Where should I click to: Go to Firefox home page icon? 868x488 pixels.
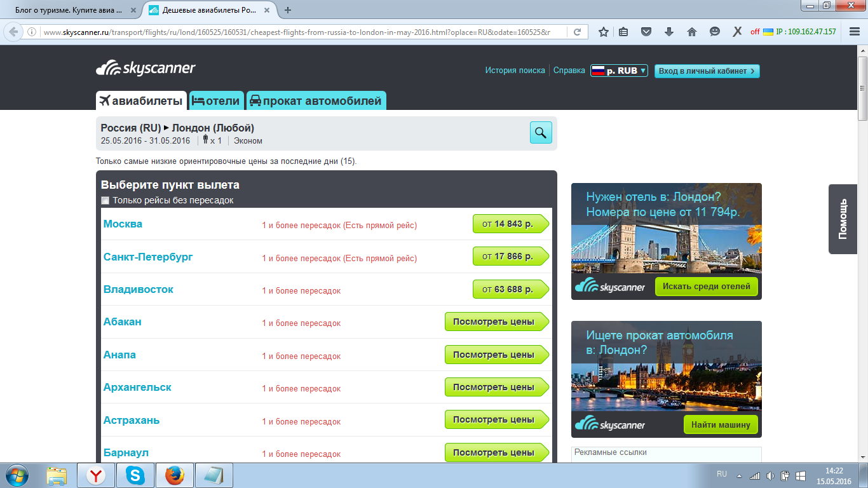[x=692, y=32]
